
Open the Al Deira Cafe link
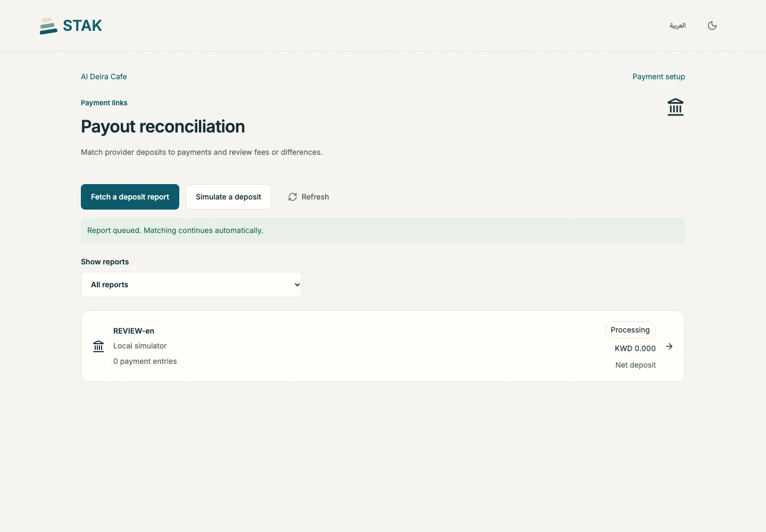104,77
